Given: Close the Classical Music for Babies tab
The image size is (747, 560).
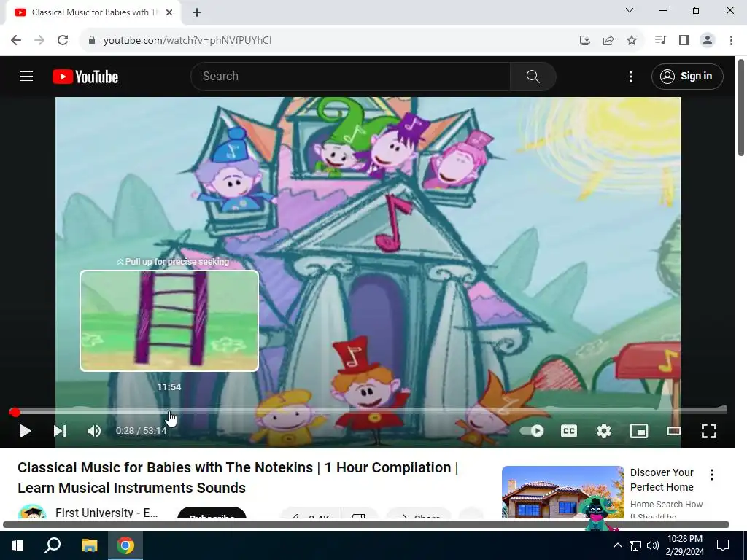Looking at the screenshot, I should [169, 12].
